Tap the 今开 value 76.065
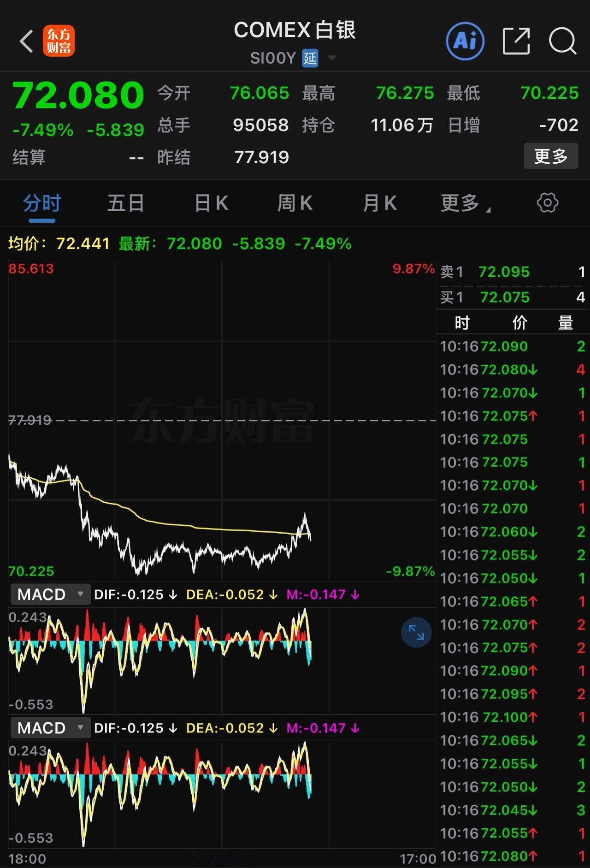The height and width of the screenshot is (868, 590). (x=260, y=93)
